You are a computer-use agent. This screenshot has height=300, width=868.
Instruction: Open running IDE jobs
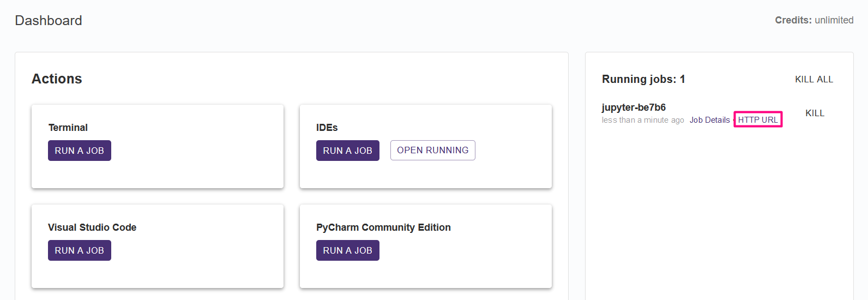click(x=433, y=151)
